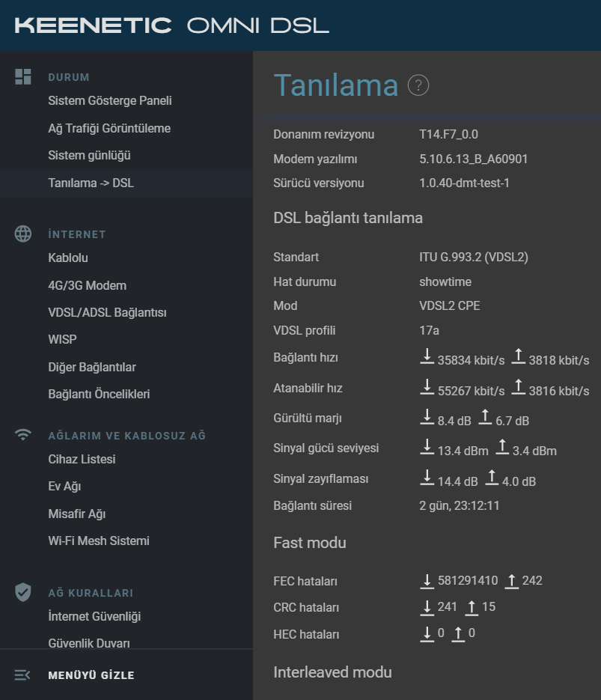Click the download arrow beside 35834 kbit/s

click(427, 356)
